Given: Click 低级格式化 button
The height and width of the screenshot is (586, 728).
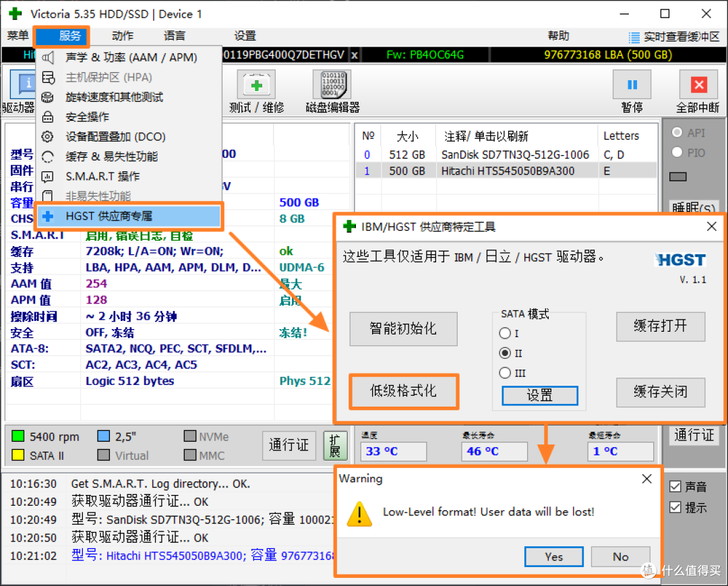Looking at the screenshot, I should coord(403,391).
